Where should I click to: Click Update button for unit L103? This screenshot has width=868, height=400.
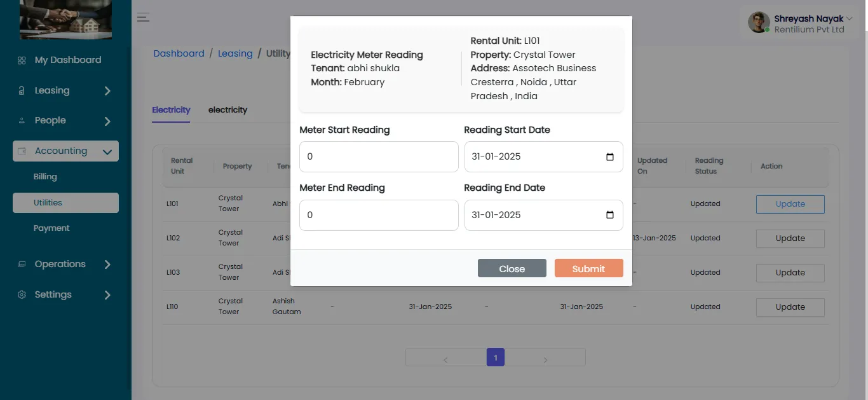790,273
